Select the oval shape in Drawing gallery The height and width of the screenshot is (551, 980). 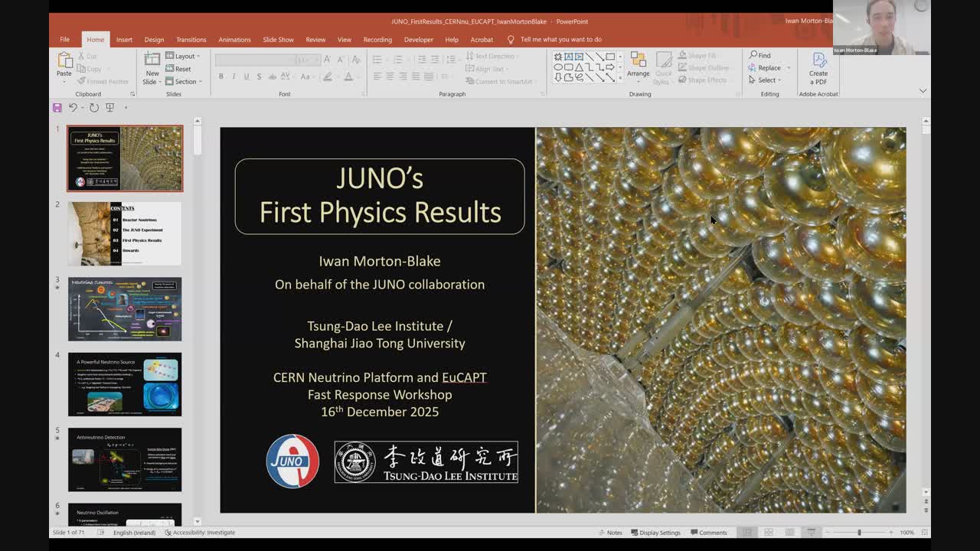(x=558, y=67)
